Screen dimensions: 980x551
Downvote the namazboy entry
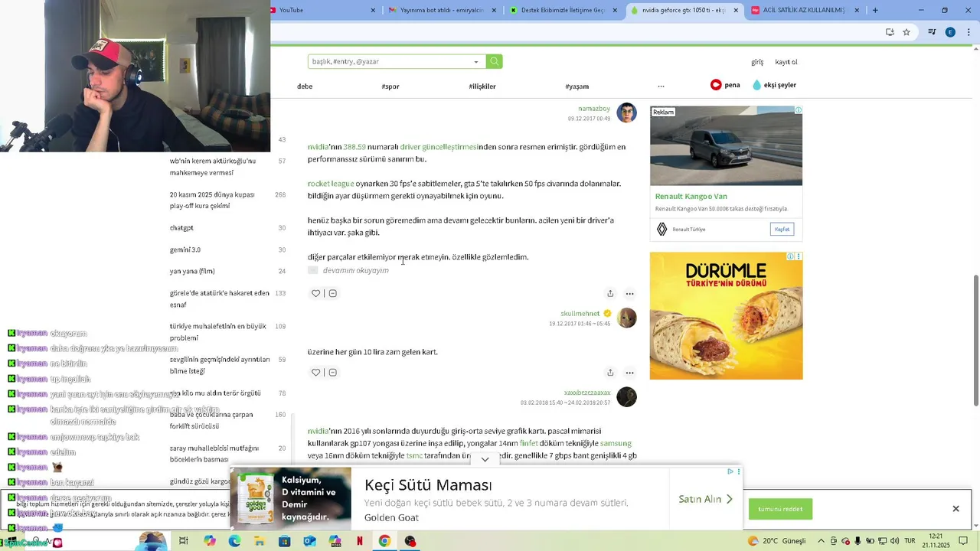point(332,293)
